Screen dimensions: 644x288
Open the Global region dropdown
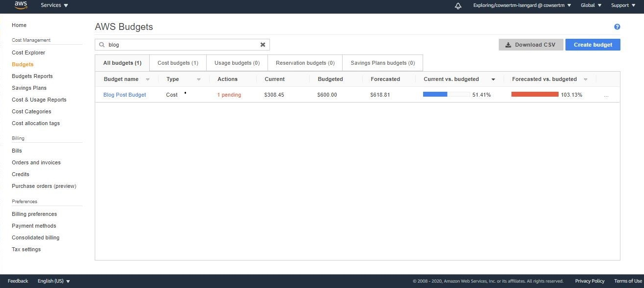[590, 5]
